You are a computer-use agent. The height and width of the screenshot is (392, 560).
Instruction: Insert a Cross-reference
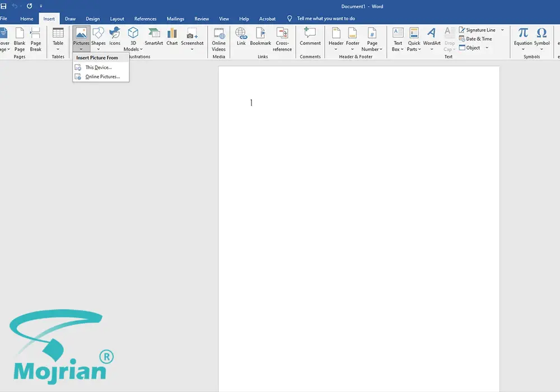[x=282, y=39]
